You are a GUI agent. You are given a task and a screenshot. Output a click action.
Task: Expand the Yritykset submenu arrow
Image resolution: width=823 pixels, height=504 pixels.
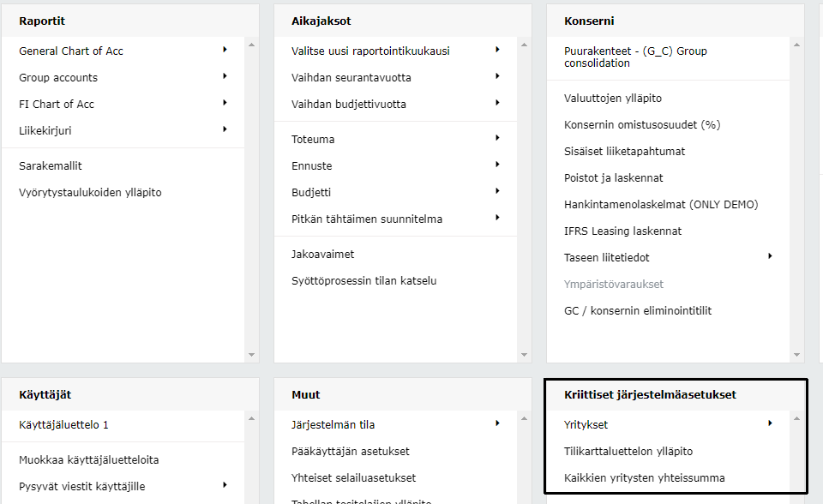(770, 423)
